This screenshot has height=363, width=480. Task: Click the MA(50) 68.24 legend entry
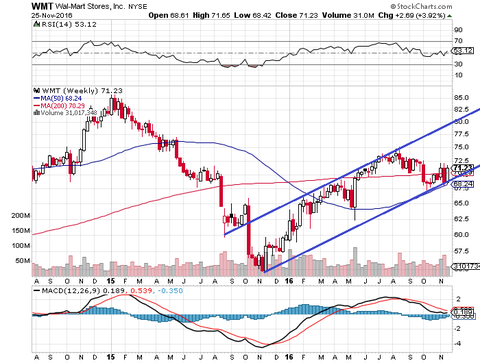pyautogui.click(x=61, y=98)
